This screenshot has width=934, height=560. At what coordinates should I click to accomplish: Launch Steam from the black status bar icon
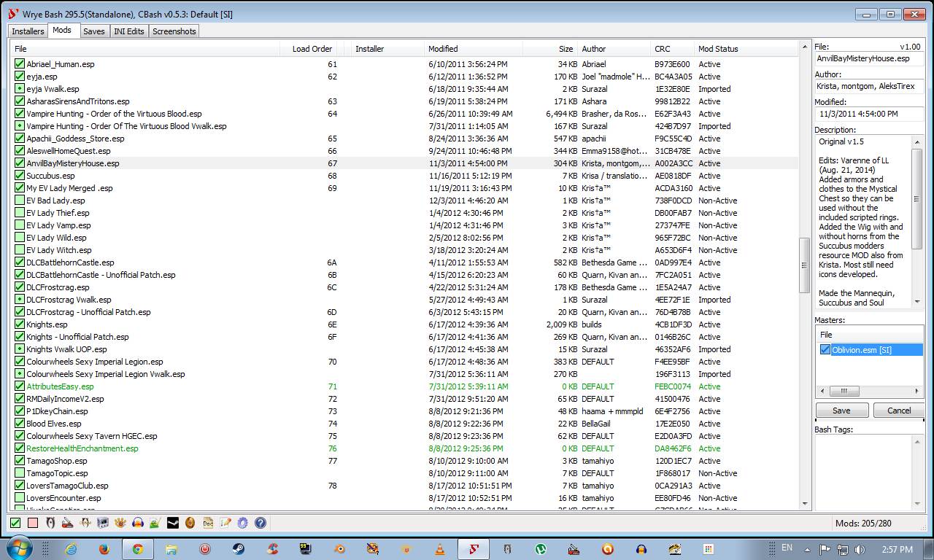tap(173, 523)
